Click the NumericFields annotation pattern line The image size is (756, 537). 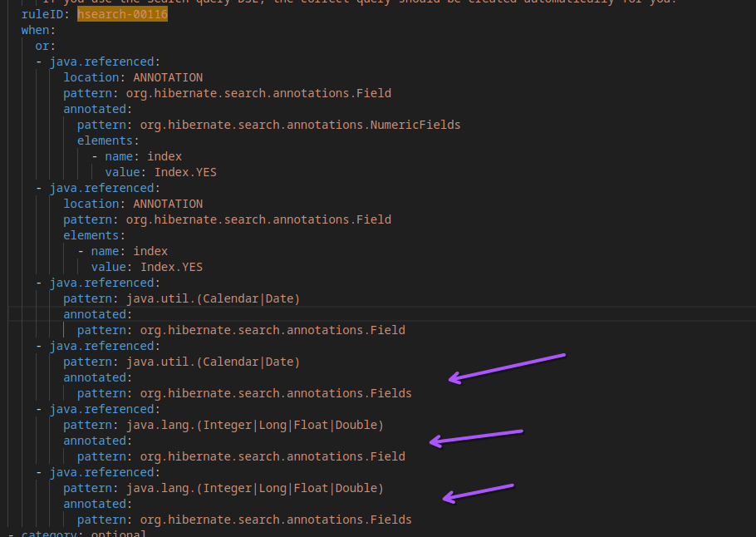(268, 125)
